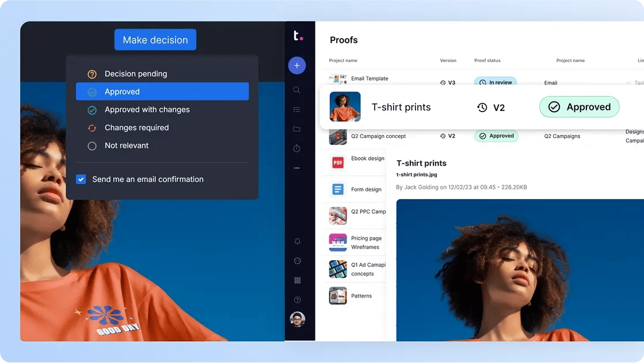Image resolution: width=644 pixels, height=363 pixels.
Task: Select the Not relevant decision option
Action: click(126, 146)
